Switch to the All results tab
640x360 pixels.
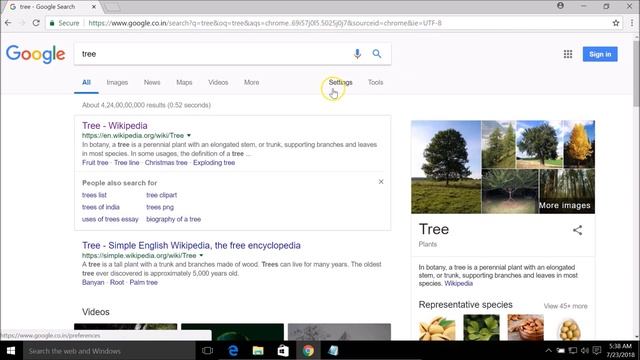point(86,82)
